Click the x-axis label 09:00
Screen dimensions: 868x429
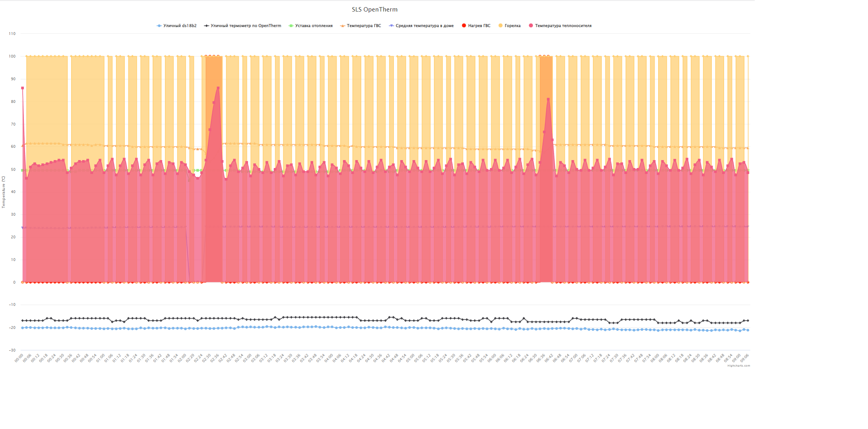pos(736,358)
